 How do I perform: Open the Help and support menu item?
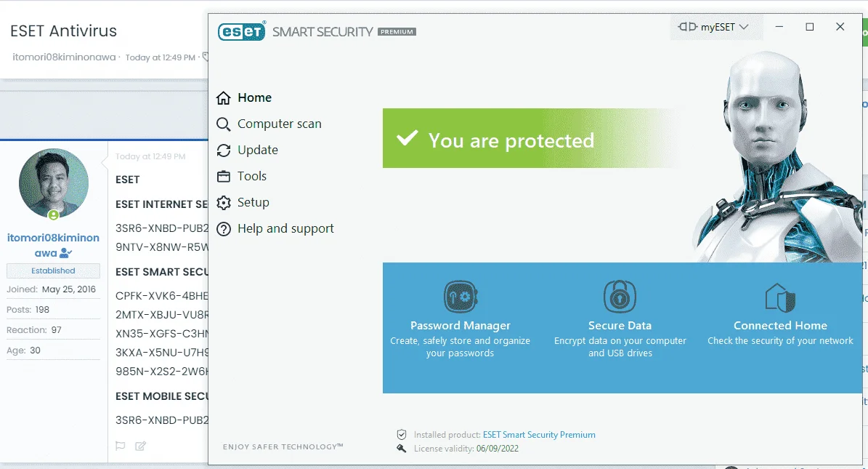coord(285,228)
